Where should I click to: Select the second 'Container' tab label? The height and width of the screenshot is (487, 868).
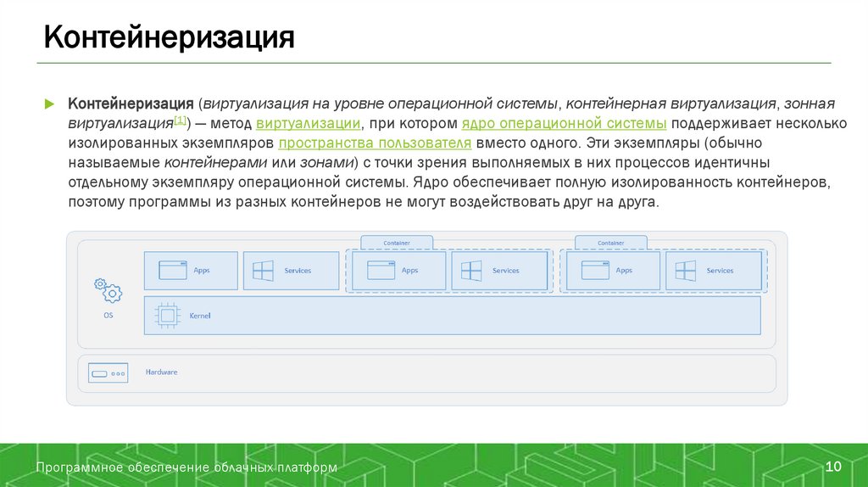tap(610, 243)
